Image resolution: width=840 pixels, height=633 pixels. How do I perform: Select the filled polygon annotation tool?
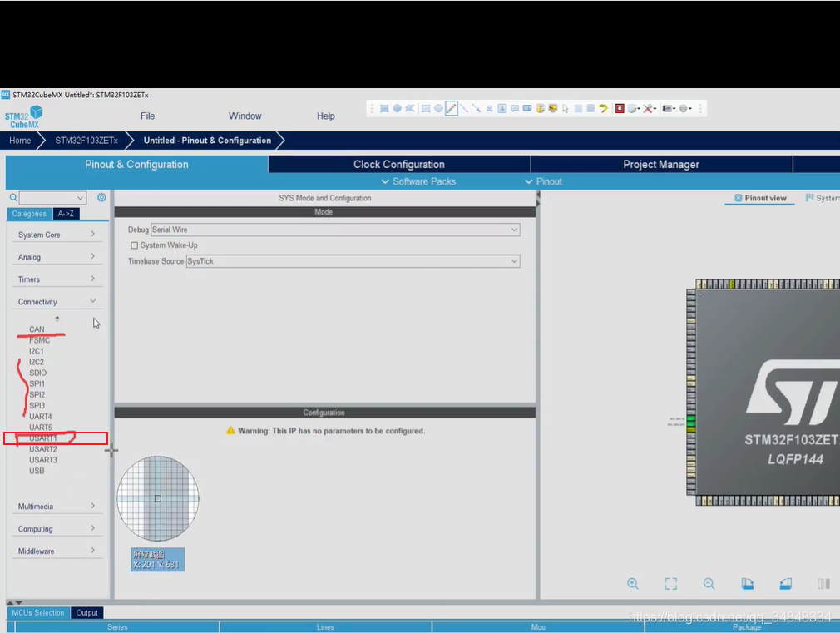point(410,108)
